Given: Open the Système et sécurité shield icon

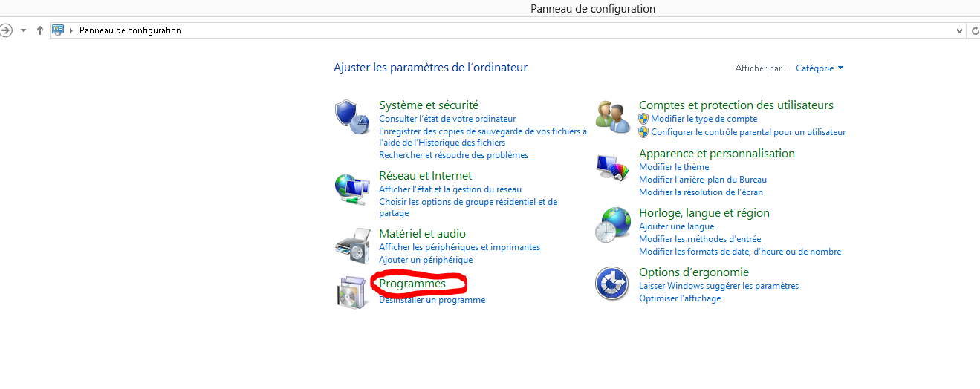Looking at the screenshot, I should coord(351,117).
